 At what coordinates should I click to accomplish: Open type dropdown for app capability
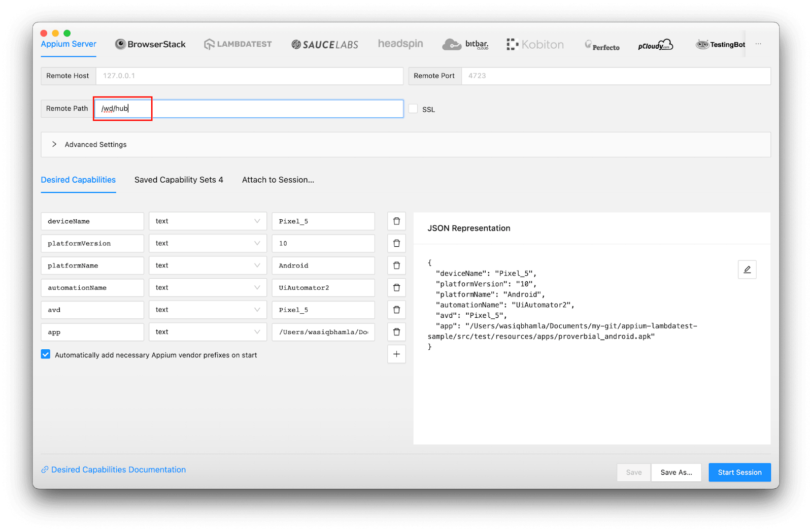(208, 332)
